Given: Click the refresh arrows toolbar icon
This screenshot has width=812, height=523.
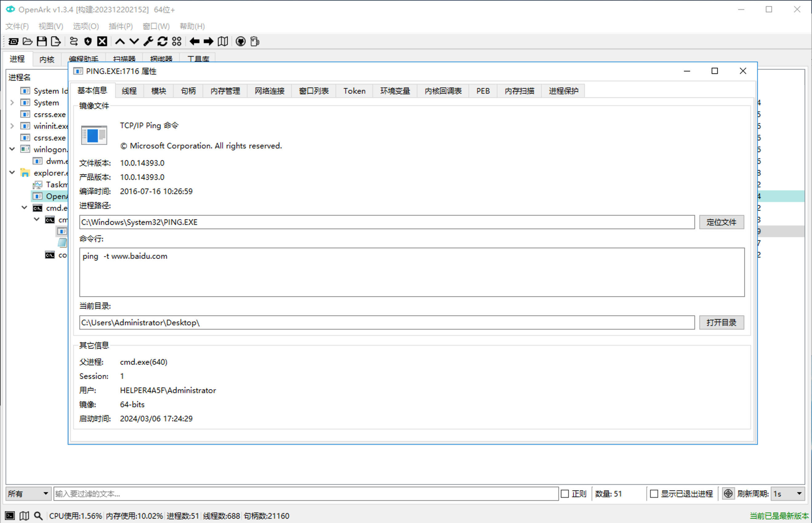Looking at the screenshot, I should (x=162, y=42).
